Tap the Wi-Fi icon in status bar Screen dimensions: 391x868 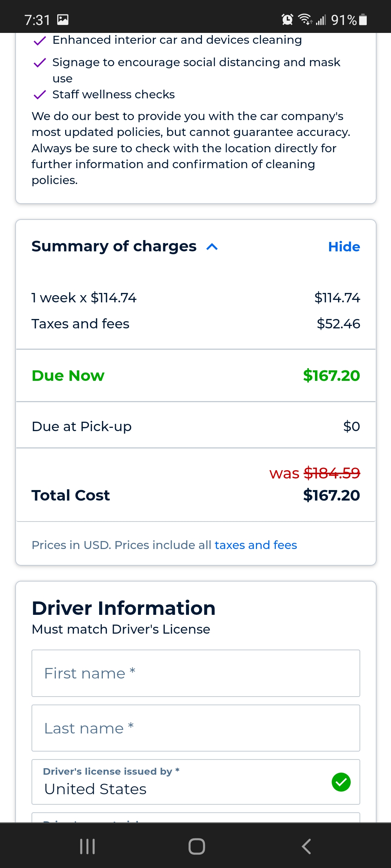305,19
